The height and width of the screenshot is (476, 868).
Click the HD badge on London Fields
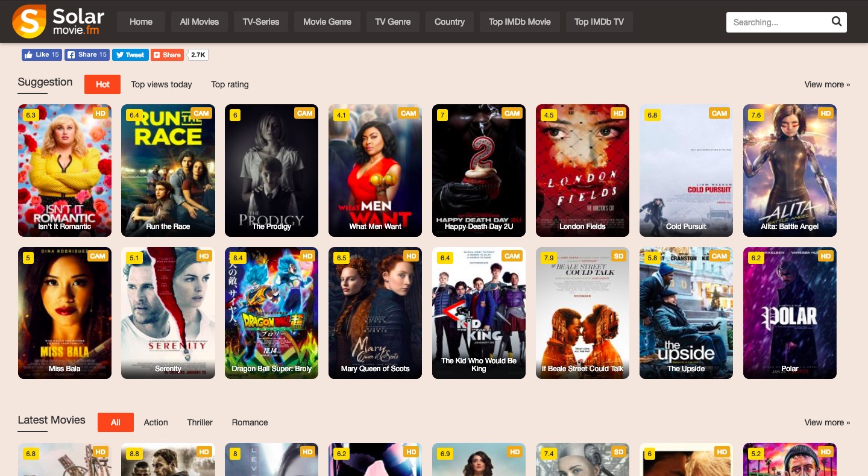tap(618, 113)
